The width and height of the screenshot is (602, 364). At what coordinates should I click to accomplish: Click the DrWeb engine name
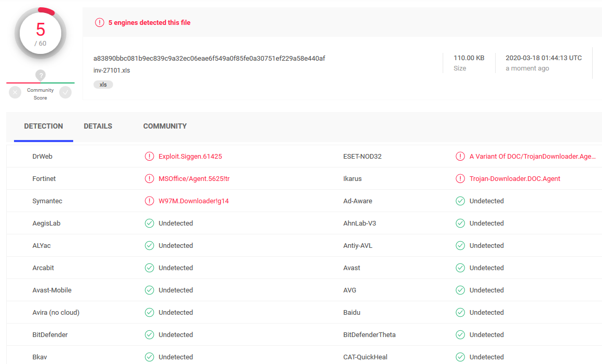click(42, 157)
